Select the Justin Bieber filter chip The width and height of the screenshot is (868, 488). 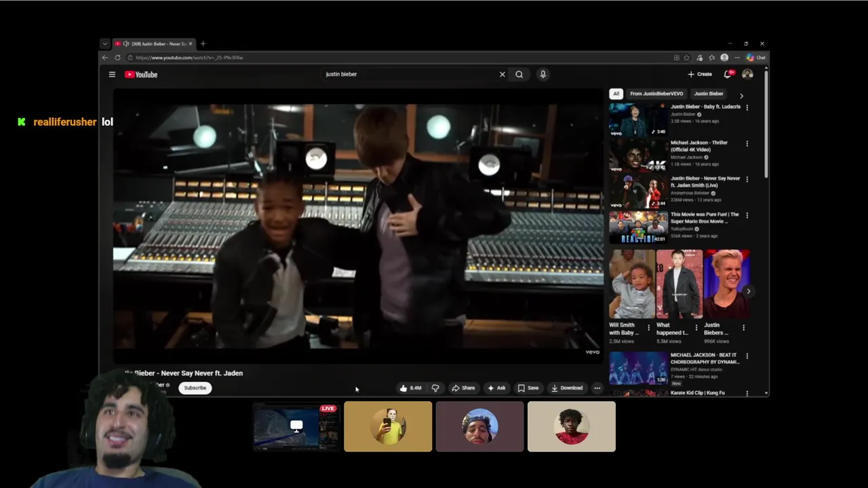[x=709, y=94]
